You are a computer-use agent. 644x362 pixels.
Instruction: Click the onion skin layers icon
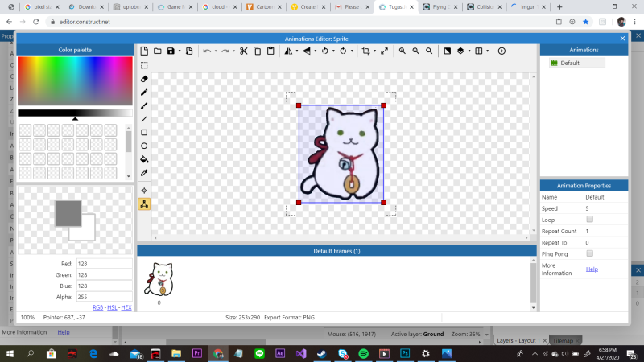point(460,51)
